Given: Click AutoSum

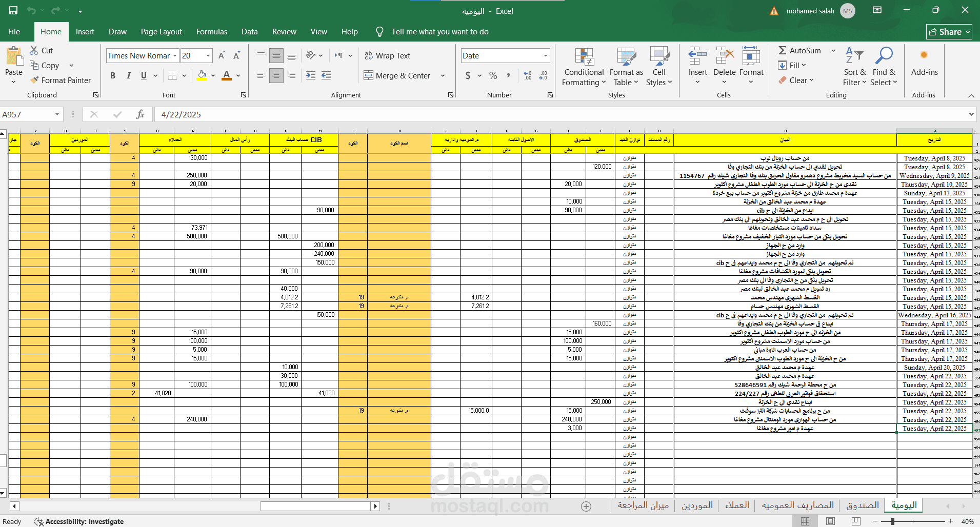Looking at the screenshot, I should pyautogui.click(x=800, y=50).
